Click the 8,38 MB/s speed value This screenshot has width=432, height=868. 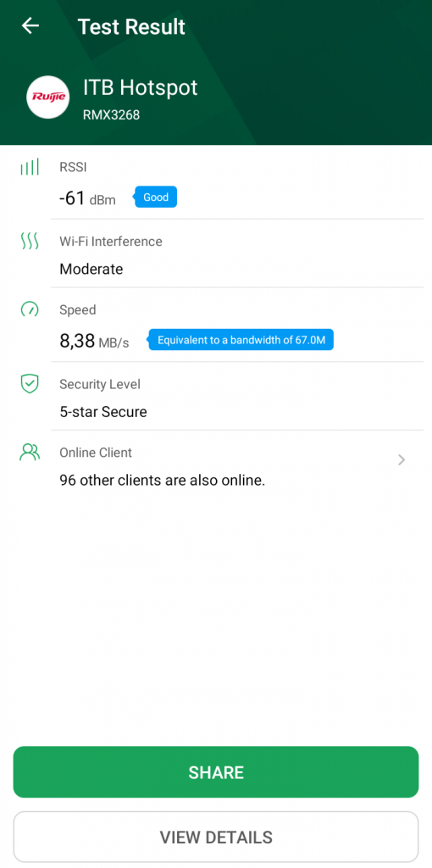click(94, 341)
